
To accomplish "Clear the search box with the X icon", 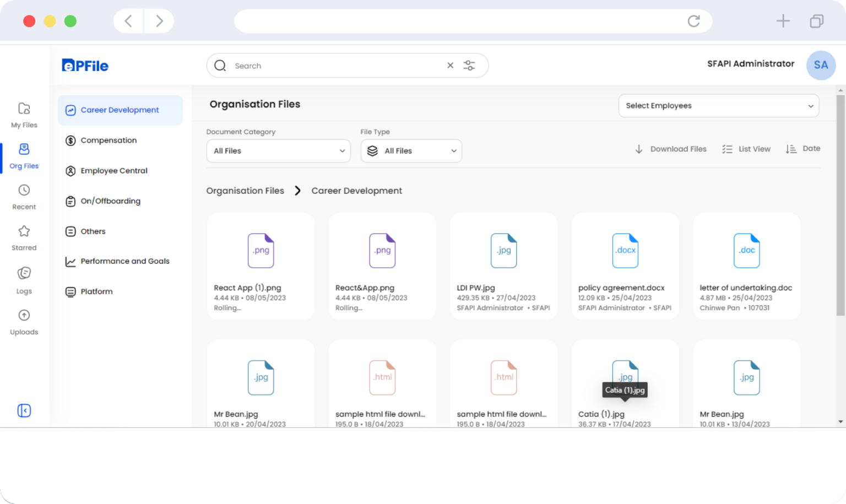I will coord(450,65).
